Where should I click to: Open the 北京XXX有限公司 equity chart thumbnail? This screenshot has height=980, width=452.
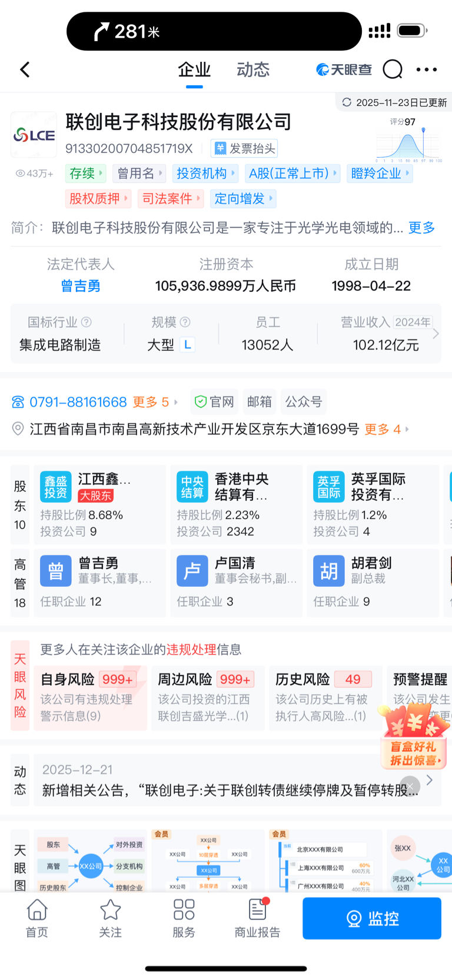(326, 862)
